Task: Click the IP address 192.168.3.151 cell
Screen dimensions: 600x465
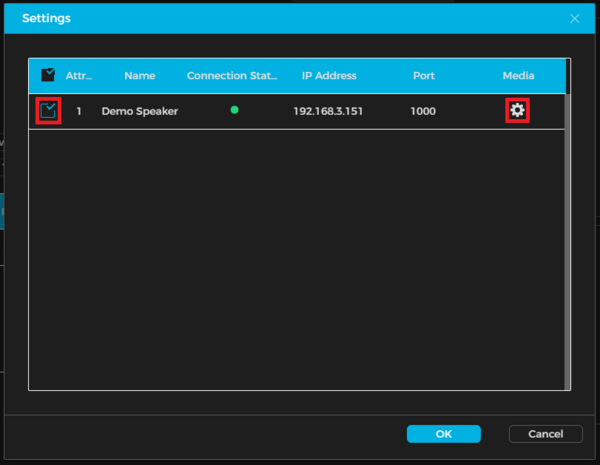Action: click(328, 111)
